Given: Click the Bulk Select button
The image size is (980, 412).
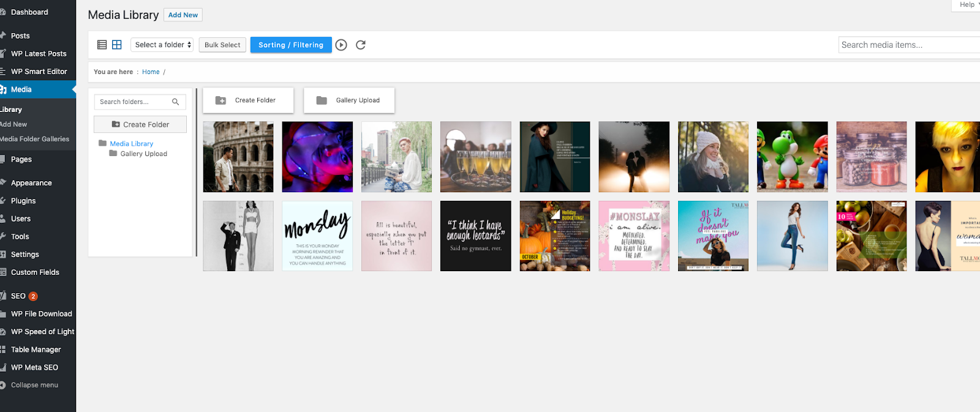Looking at the screenshot, I should click(x=222, y=45).
